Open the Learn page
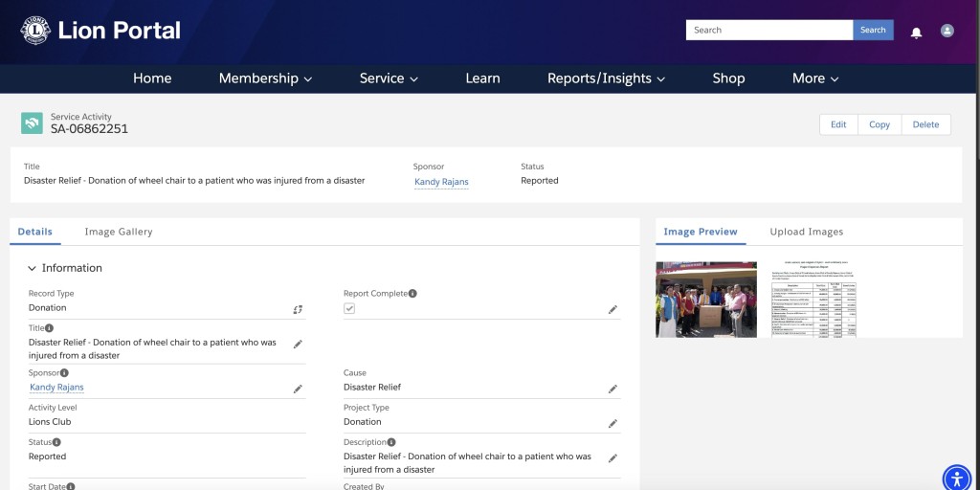 (x=482, y=78)
